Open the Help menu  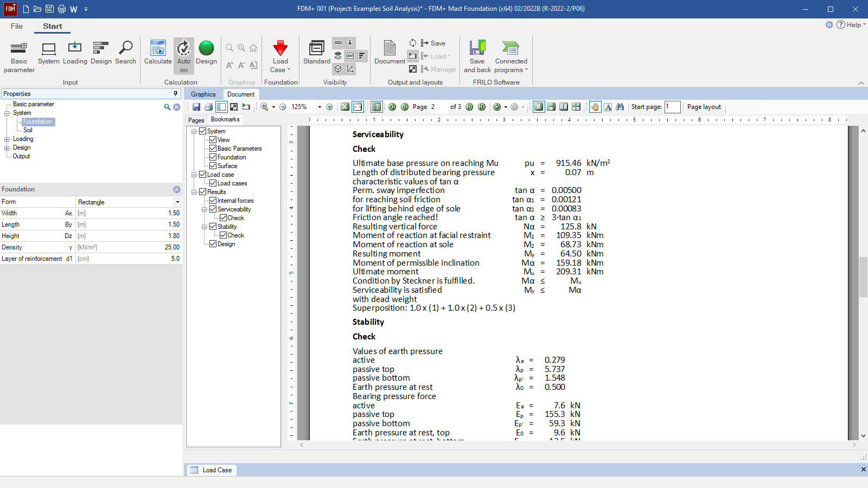851,24
